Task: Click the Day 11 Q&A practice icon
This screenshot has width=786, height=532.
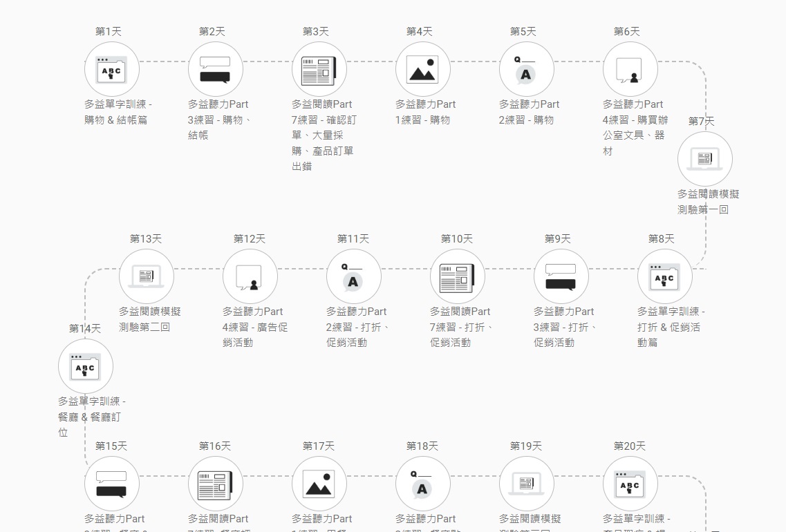Action: 354,276
